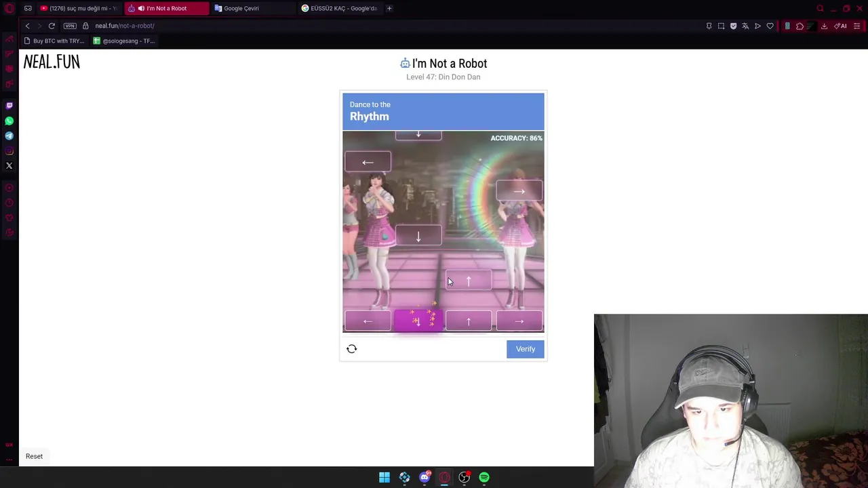Open the Spotify taskbar icon
Image resolution: width=868 pixels, height=488 pixels.
coord(484,477)
